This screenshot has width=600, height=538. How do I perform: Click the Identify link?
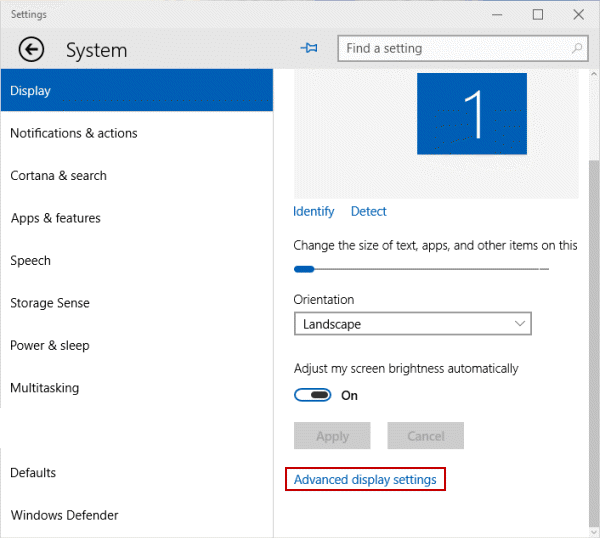click(x=313, y=211)
